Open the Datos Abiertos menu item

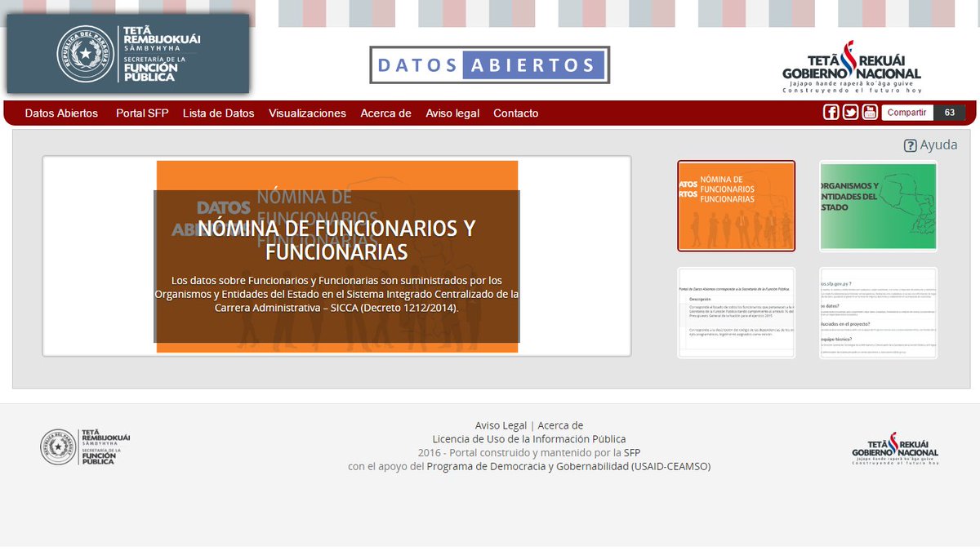coord(61,113)
